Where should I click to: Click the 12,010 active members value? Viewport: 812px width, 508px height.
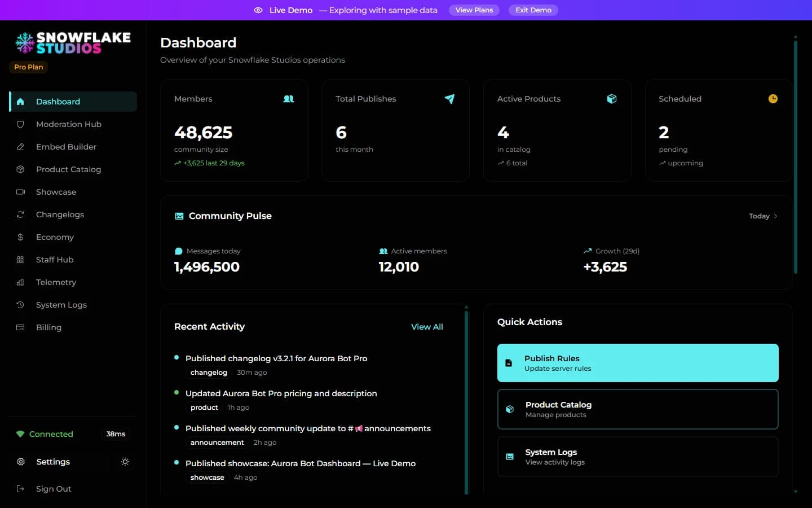pos(399,267)
